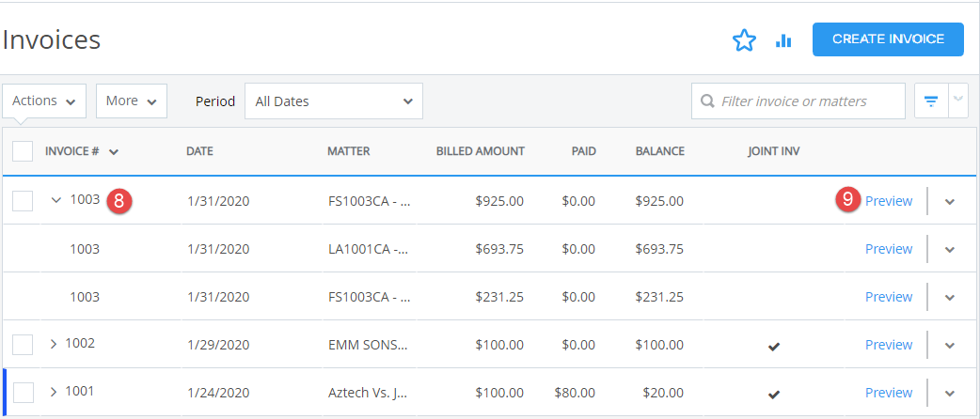This screenshot has height=419, width=980.
Task: Click the 1/24/2020 date cell
Action: [218, 393]
